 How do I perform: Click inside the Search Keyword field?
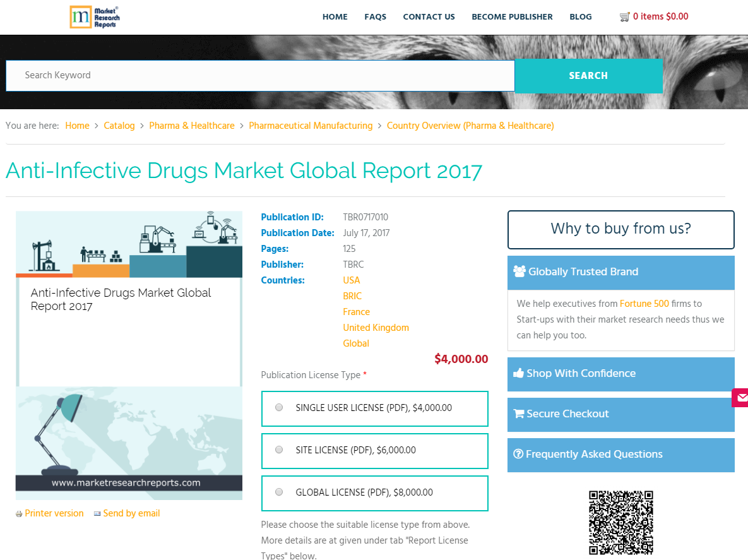pos(252,75)
